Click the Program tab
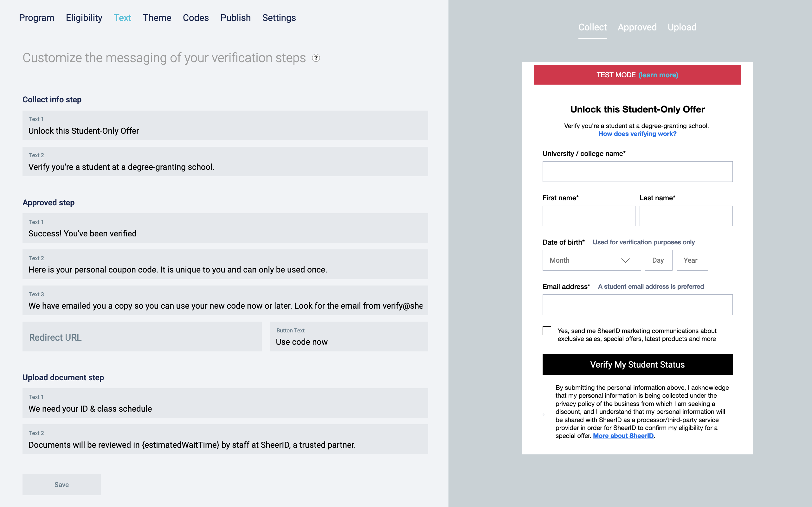 click(36, 17)
